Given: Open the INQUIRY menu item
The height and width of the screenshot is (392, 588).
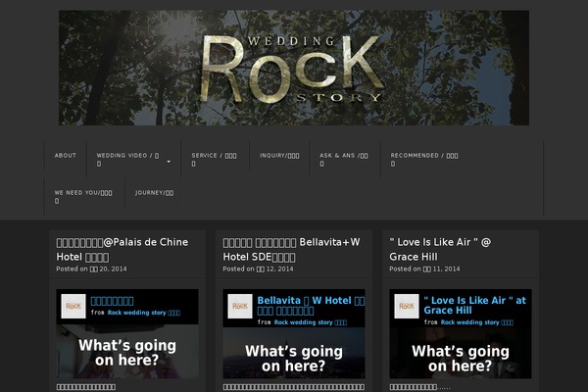Looking at the screenshot, I should click(x=279, y=156).
